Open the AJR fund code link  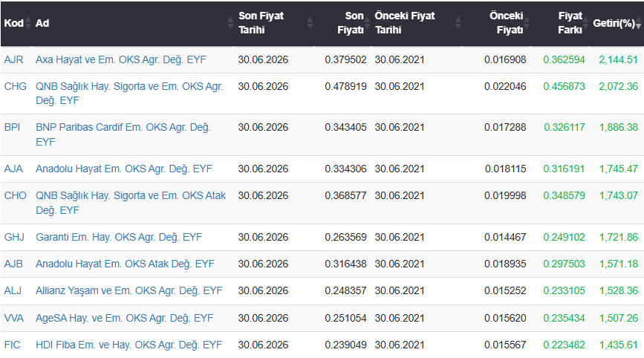click(x=13, y=59)
